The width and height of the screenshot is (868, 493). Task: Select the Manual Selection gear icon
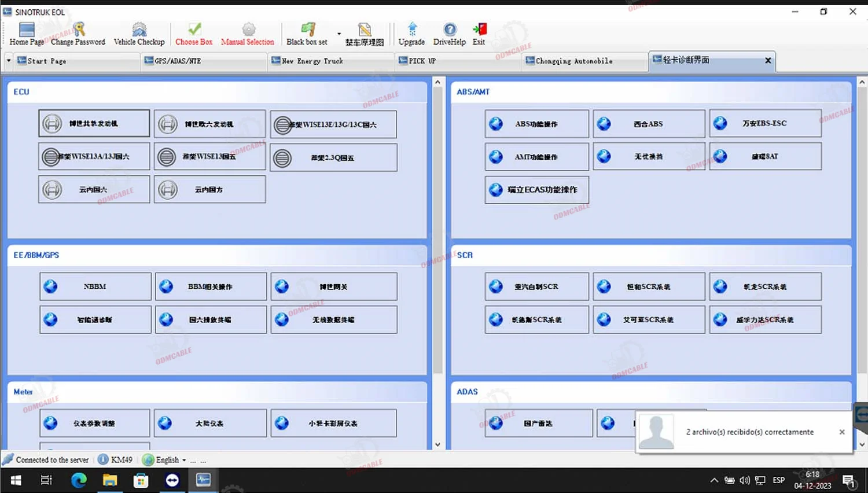248,29
